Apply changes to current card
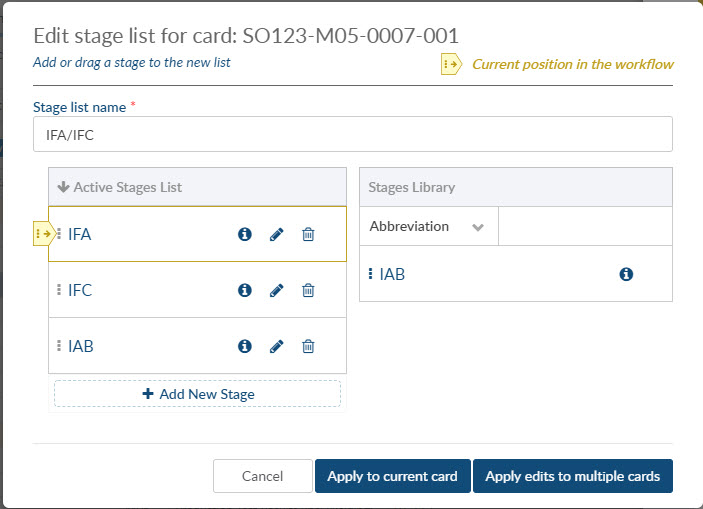This screenshot has width=703, height=509. (393, 476)
